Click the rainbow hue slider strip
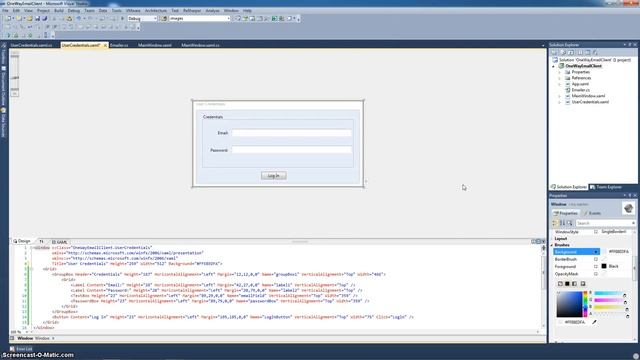Viewport: 640px width, 360px height. point(585,304)
